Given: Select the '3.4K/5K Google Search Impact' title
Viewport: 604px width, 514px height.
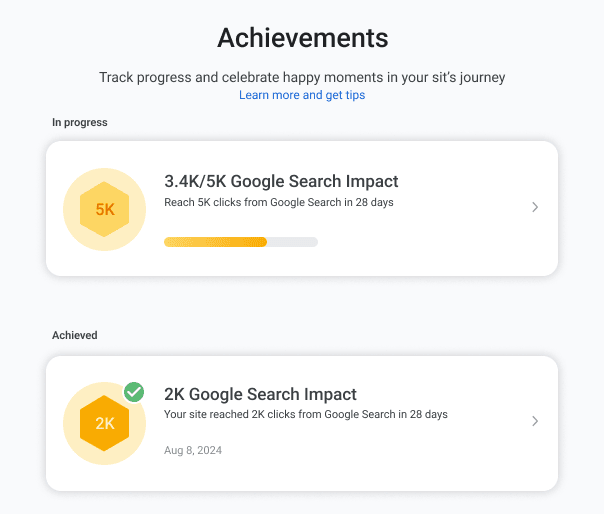Looking at the screenshot, I should (x=281, y=181).
